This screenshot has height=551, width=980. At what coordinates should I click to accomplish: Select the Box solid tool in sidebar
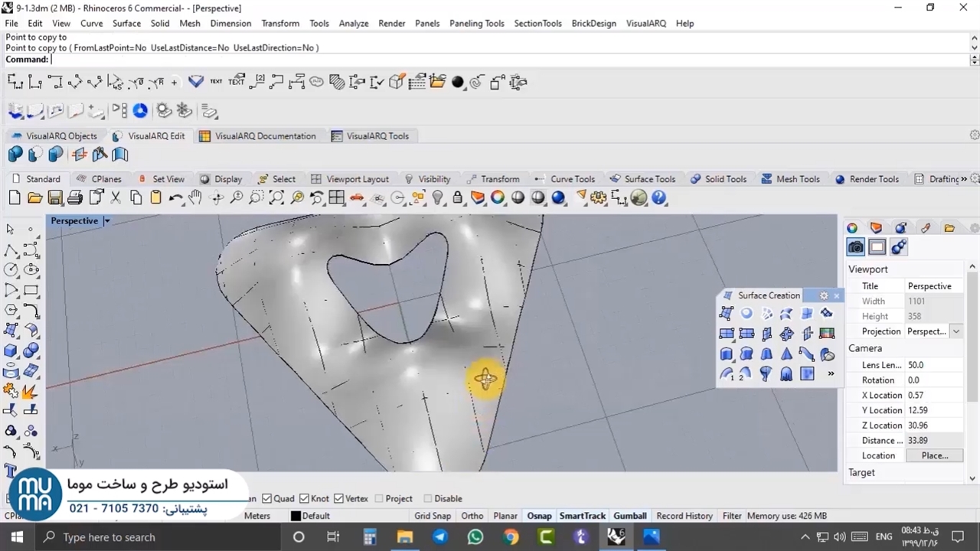click(x=11, y=350)
